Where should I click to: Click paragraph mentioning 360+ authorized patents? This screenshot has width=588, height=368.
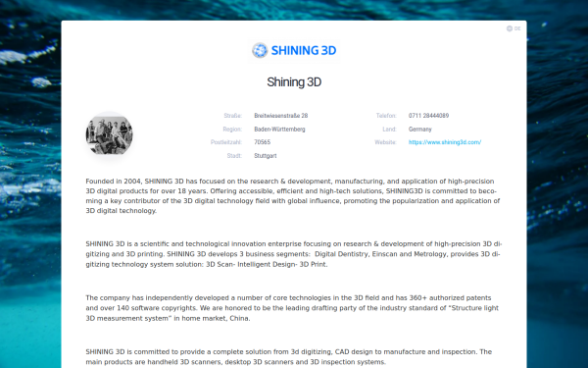292,308
